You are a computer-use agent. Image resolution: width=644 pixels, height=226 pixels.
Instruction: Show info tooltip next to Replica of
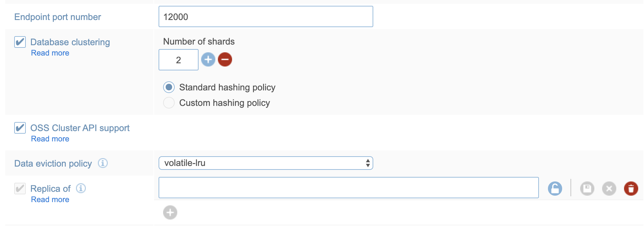point(81,188)
